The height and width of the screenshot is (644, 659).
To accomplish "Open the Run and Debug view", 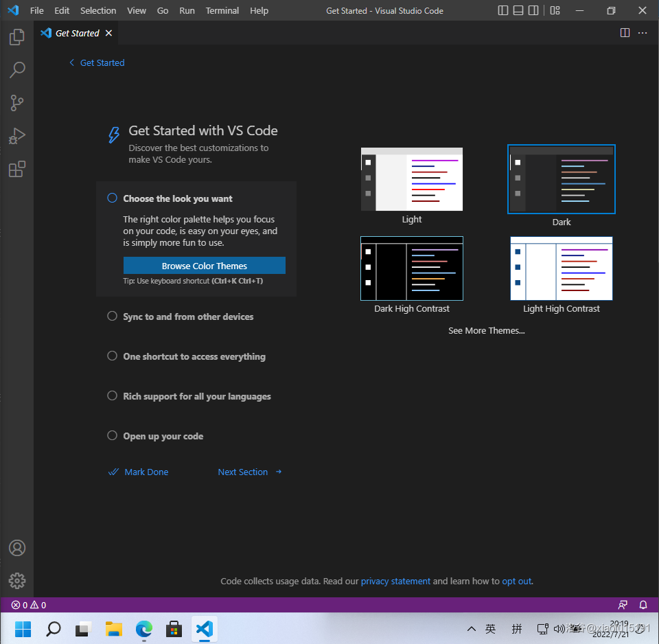I will (16, 136).
